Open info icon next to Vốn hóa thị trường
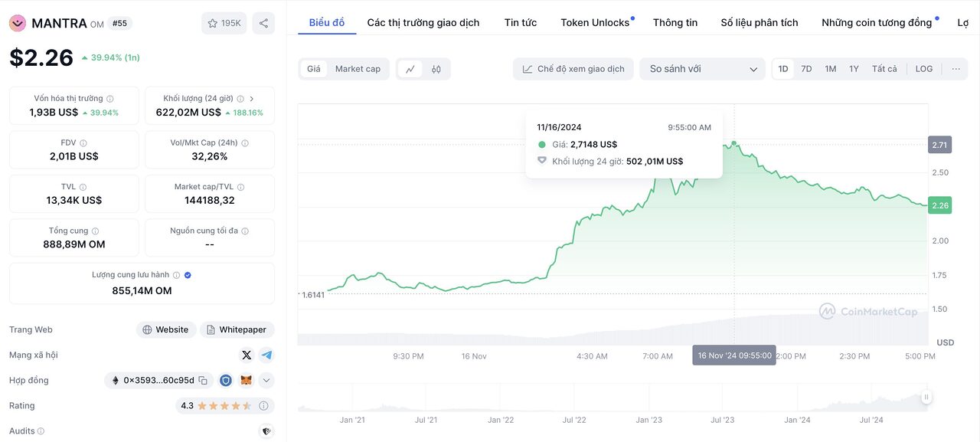This screenshot has width=980, height=442. click(110, 99)
